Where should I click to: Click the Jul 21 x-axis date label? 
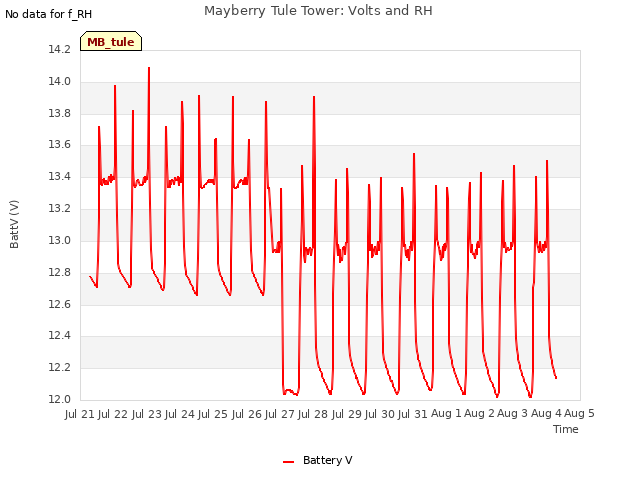(80, 414)
